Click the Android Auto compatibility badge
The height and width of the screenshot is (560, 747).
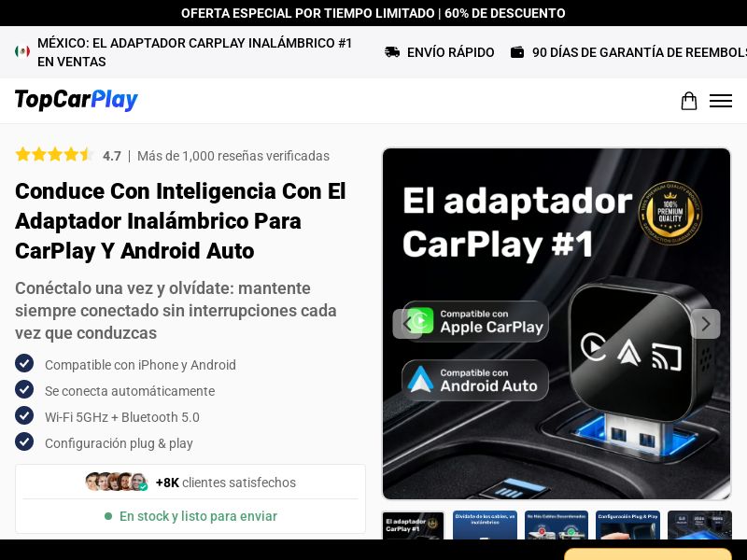474,380
